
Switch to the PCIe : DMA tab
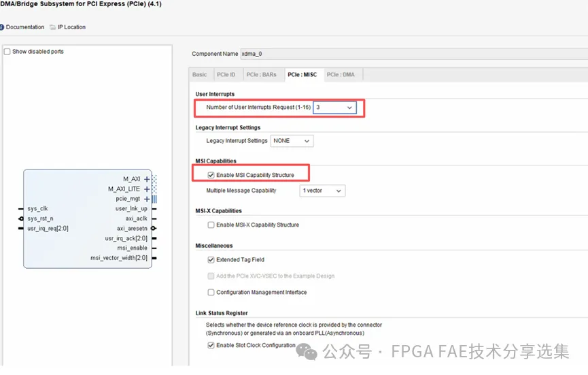click(x=340, y=75)
